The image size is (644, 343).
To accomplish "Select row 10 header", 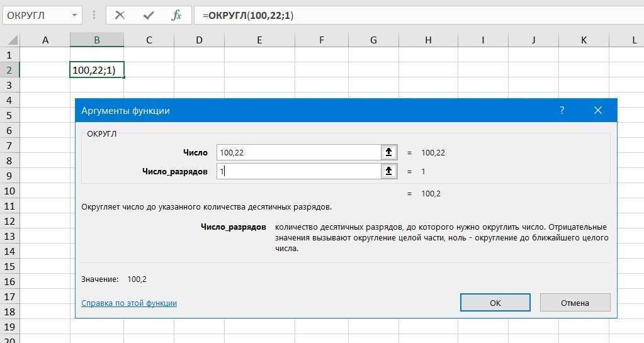I will pyautogui.click(x=9, y=191).
